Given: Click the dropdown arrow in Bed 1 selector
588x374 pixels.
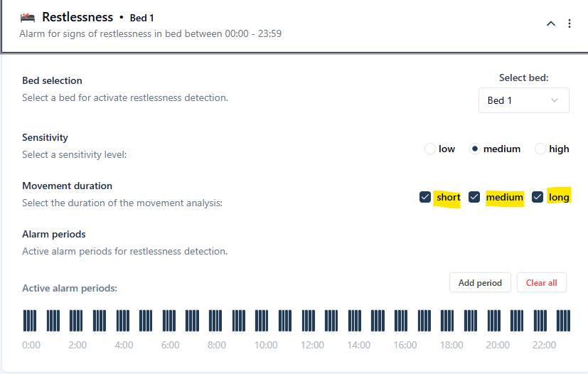Looking at the screenshot, I should pyautogui.click(x=555, y=100).
